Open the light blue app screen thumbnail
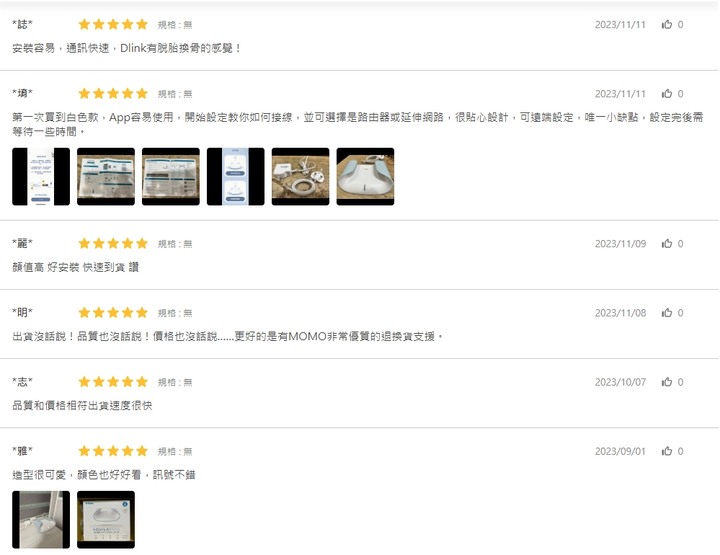This screenshot has width=720, height=555. (x=236, y=176)
